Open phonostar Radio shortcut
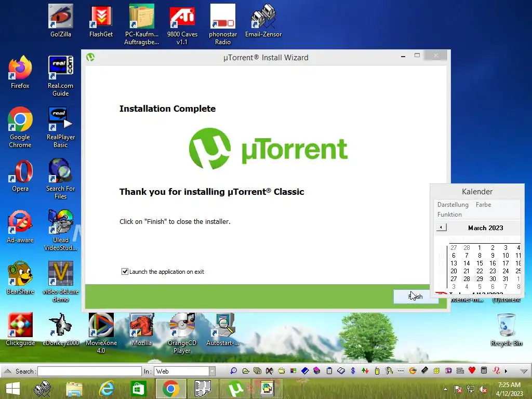 coord(222,25)
